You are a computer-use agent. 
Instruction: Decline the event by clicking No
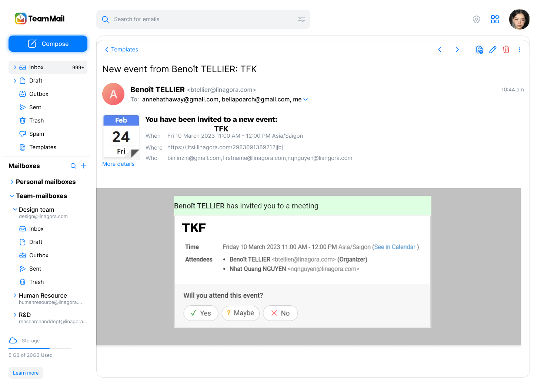pos(280,313)
